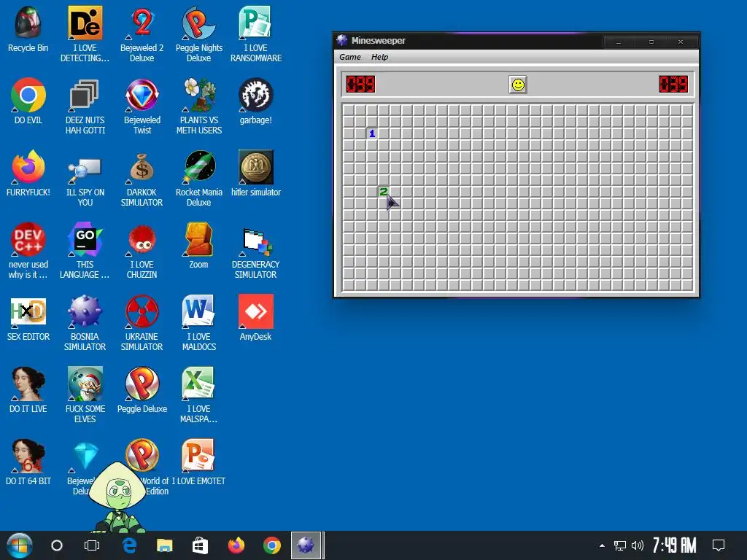Open PLANTS VS METH USERS icon

coord(198,106)
